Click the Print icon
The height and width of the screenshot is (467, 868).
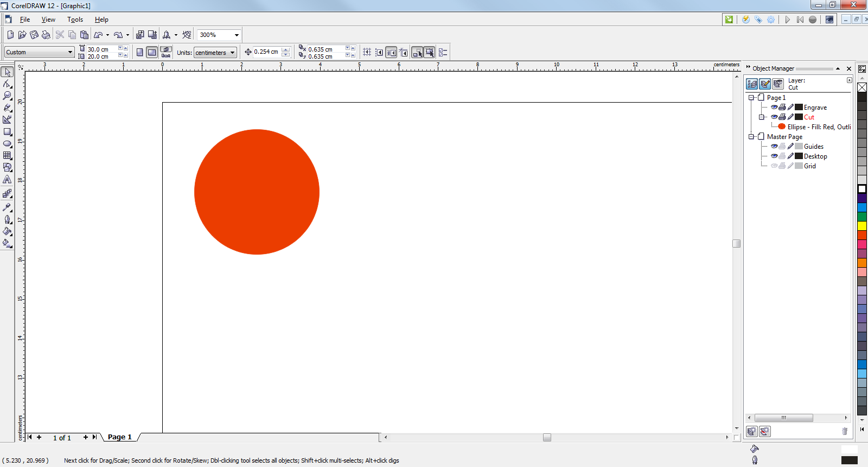click(46, 35)
